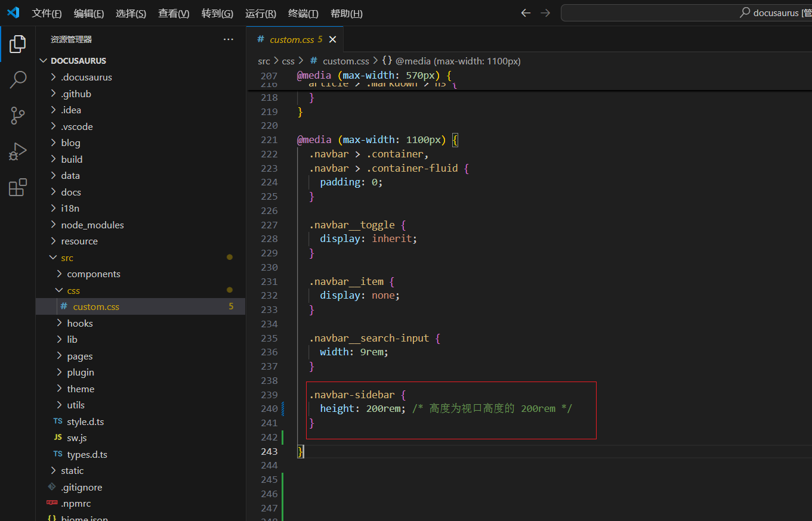Click the VS Code logo icon

point(13,13)
